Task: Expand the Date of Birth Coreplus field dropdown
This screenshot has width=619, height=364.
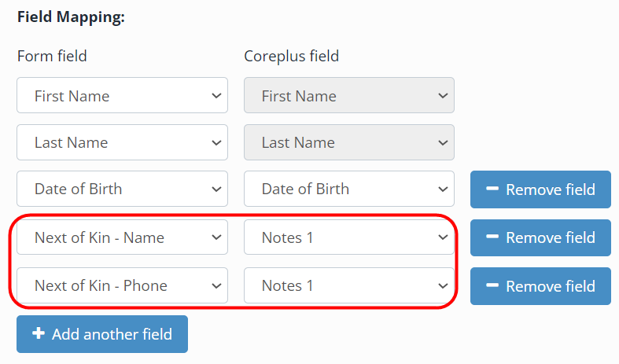Action: tap(349, 189)
